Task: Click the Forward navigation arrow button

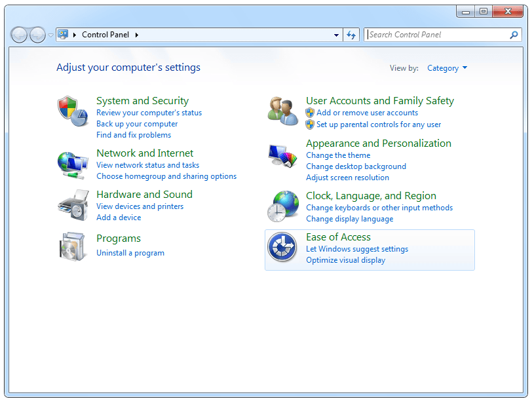Action: tap(37, 35)
